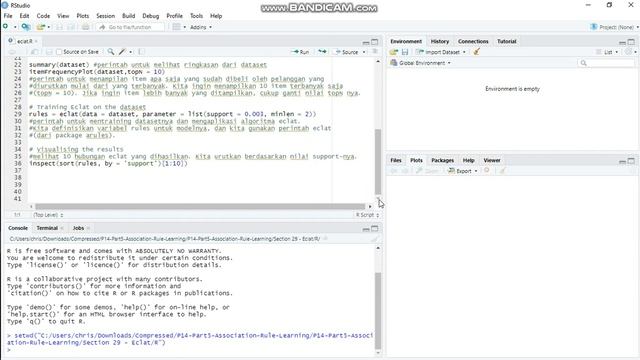
Task: Switch to the Packages tab
Action: pos(442,160)
